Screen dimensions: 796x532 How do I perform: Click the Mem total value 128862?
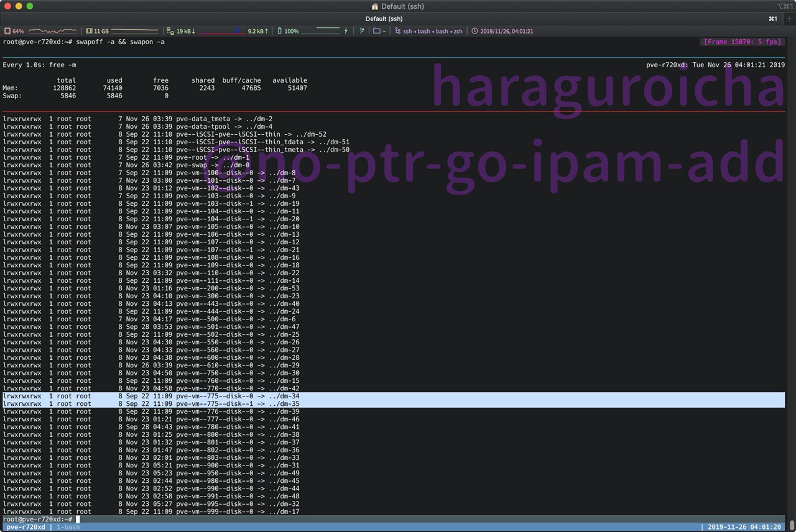point(65,88)
